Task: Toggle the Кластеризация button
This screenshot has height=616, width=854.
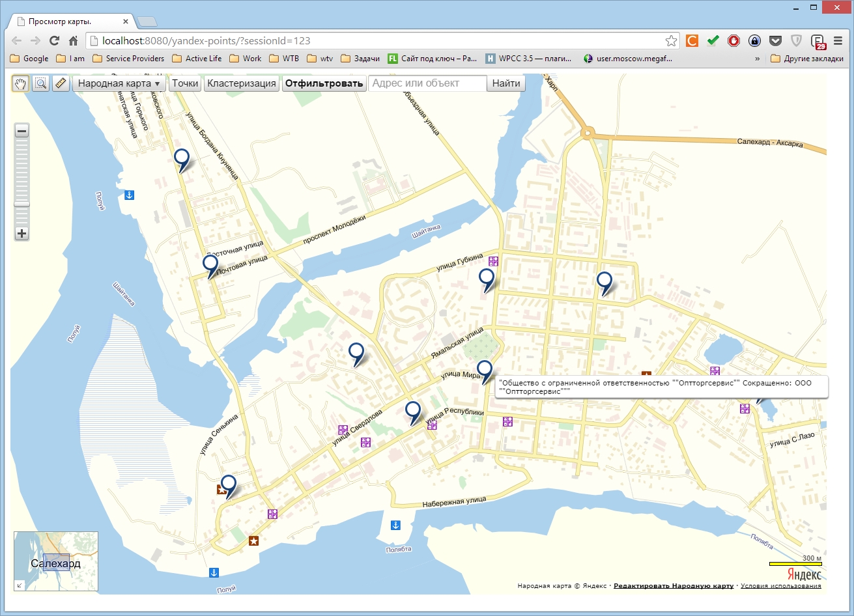Action: click(x=242, y=83)
